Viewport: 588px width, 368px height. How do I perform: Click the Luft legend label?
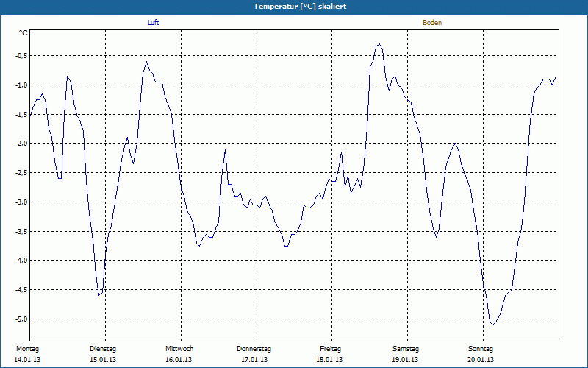pos(153,23)
